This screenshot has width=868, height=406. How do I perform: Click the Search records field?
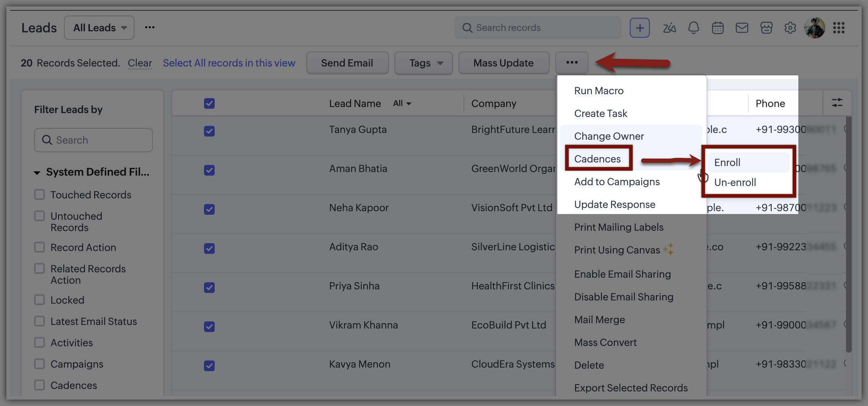tap(538, 28)
